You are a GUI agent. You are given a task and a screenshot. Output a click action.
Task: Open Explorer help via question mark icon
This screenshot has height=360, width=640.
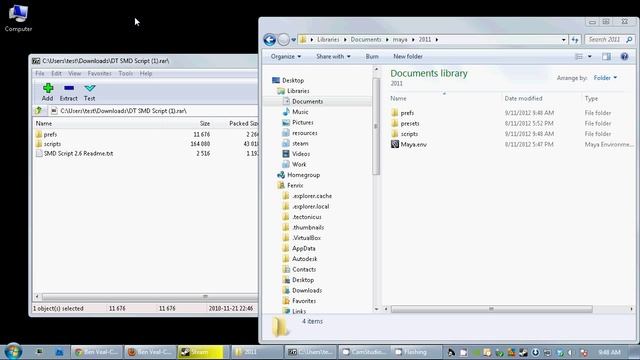tap(624, 56)
